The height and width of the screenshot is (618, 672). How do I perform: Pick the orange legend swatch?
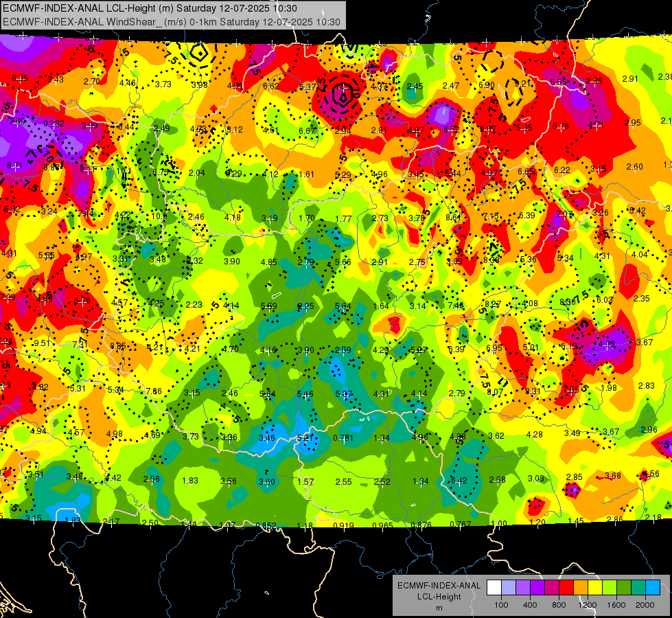(580, 587)
